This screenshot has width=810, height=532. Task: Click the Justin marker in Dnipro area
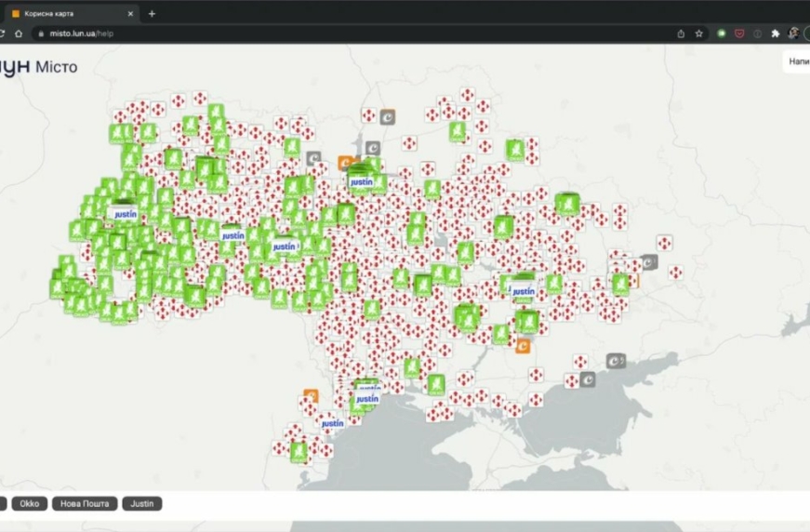pyautogui.click(x=524, y=292)
